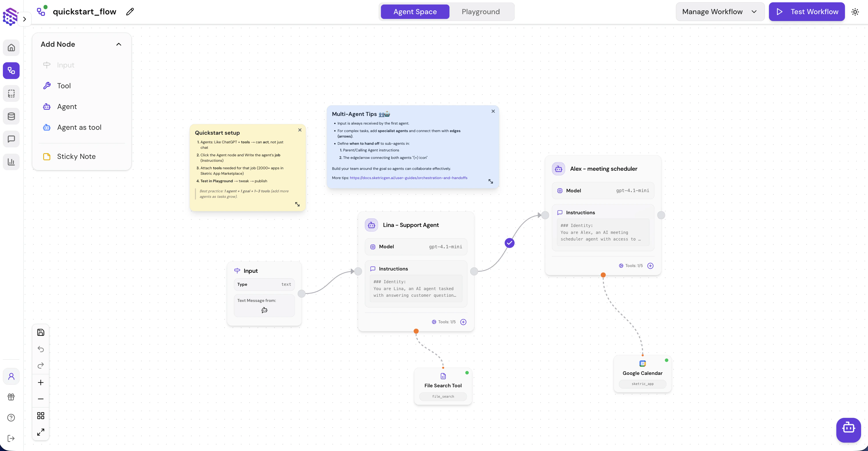Expand the Quickstart setup sticky note
The width and height of the screenshot is (868, 451).
(x=297, y=204)
